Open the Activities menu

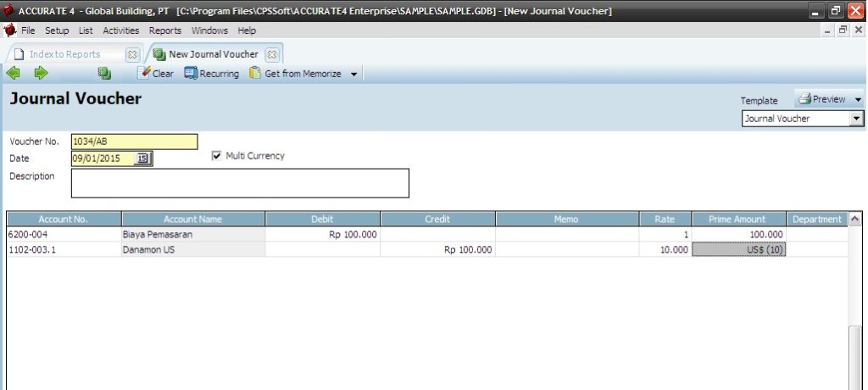pyautogui.click(x=121, y=31)
